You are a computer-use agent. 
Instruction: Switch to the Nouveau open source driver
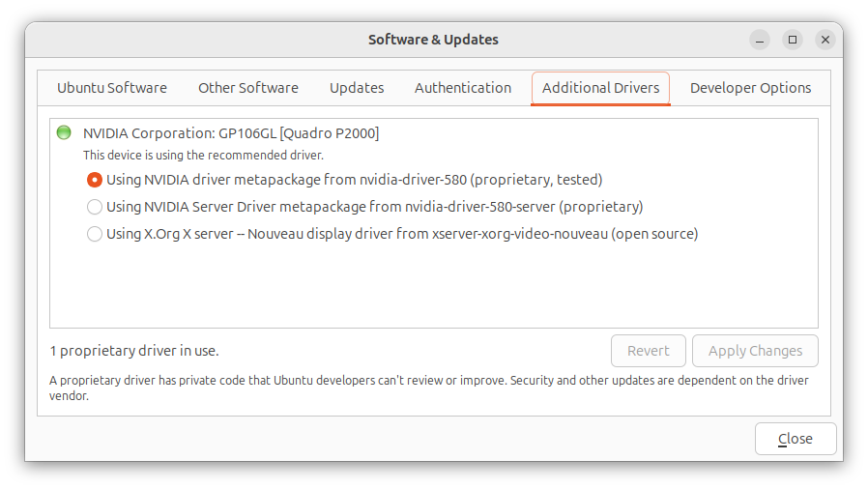[95, 234]
